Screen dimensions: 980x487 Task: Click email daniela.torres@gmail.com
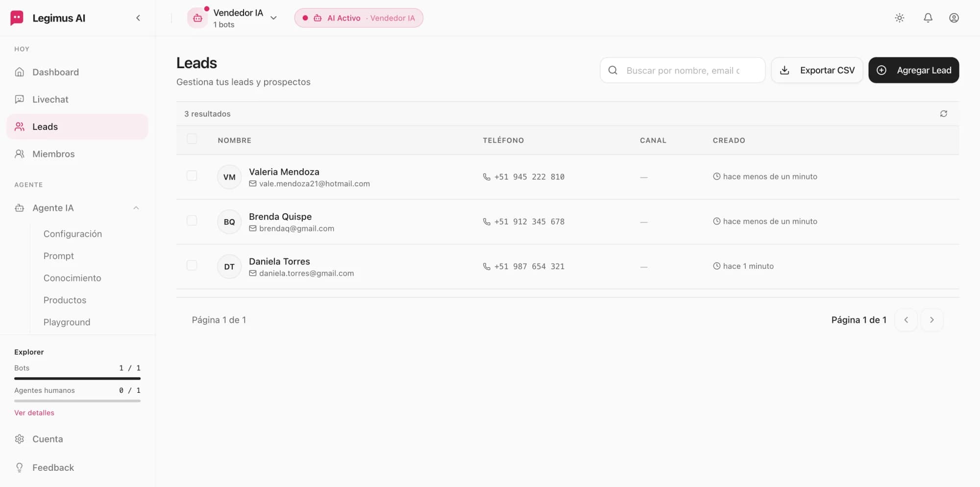[307, 273]
